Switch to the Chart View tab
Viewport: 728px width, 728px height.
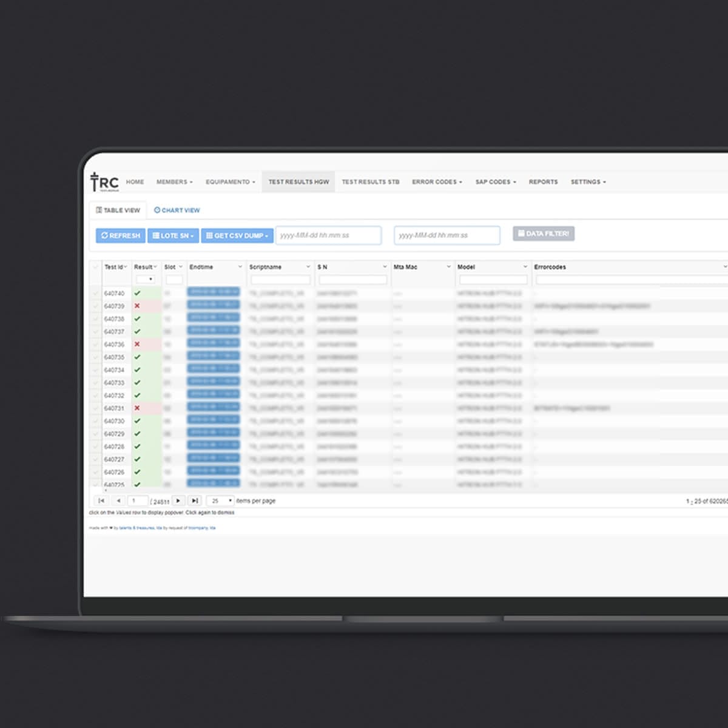(x=177, y=211)
